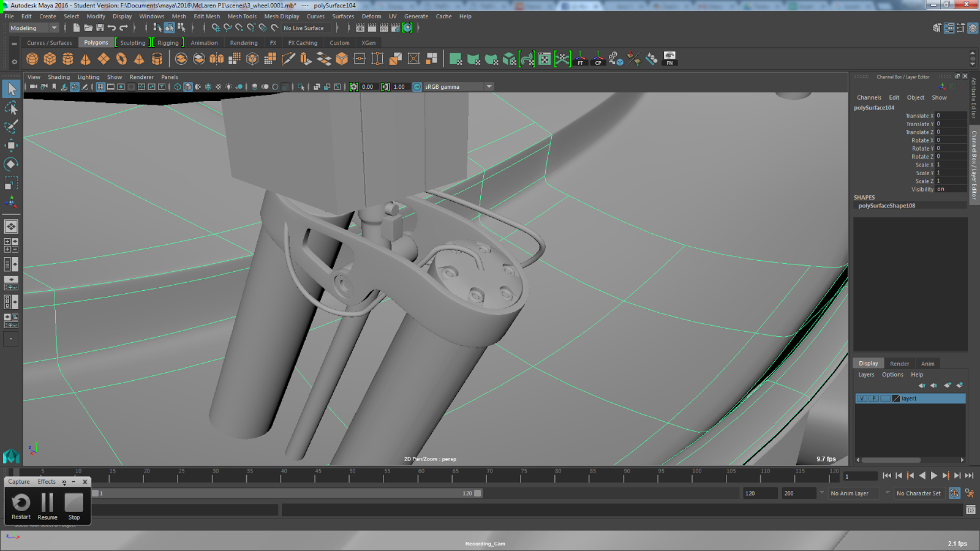This screenshot has width=980, height=551.
Task: Activate the Rotate tool in the toolbox
Action: [11, 164]
